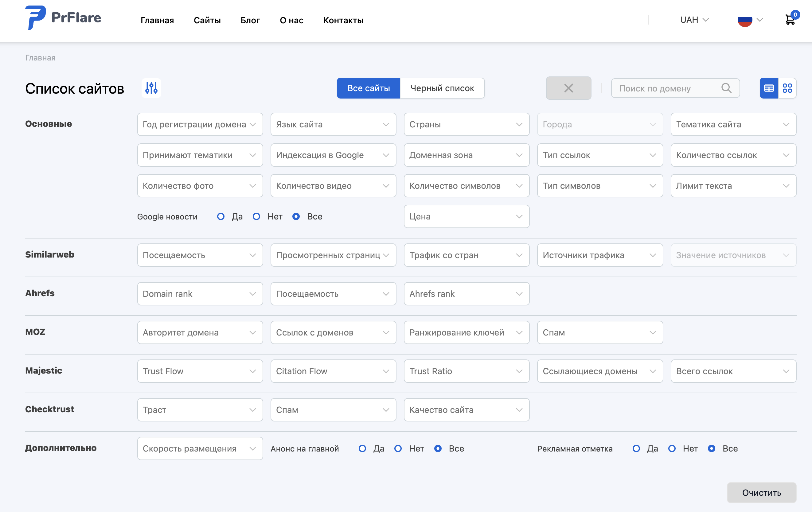812x512 pixels.
Task: Select Рекламная отметка Все radio
Action: pos(712,448)
